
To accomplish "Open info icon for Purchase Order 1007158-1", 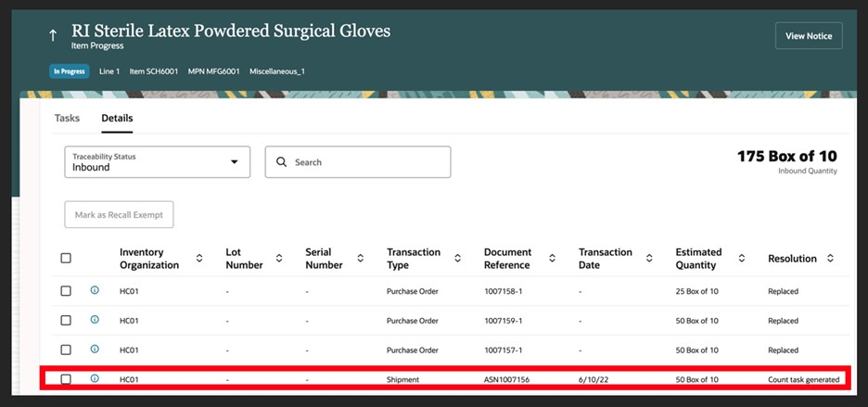I will tap(95, 290).
